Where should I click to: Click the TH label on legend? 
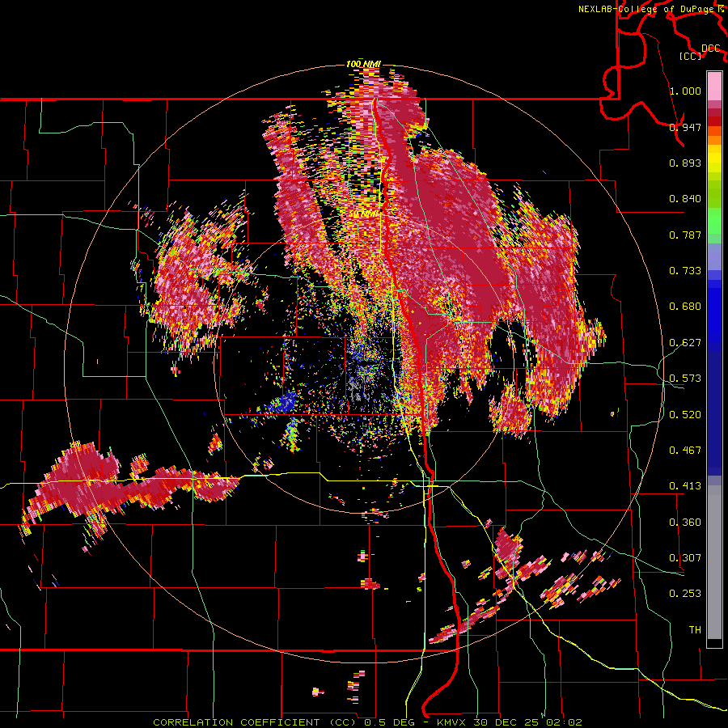click(695, 630)
